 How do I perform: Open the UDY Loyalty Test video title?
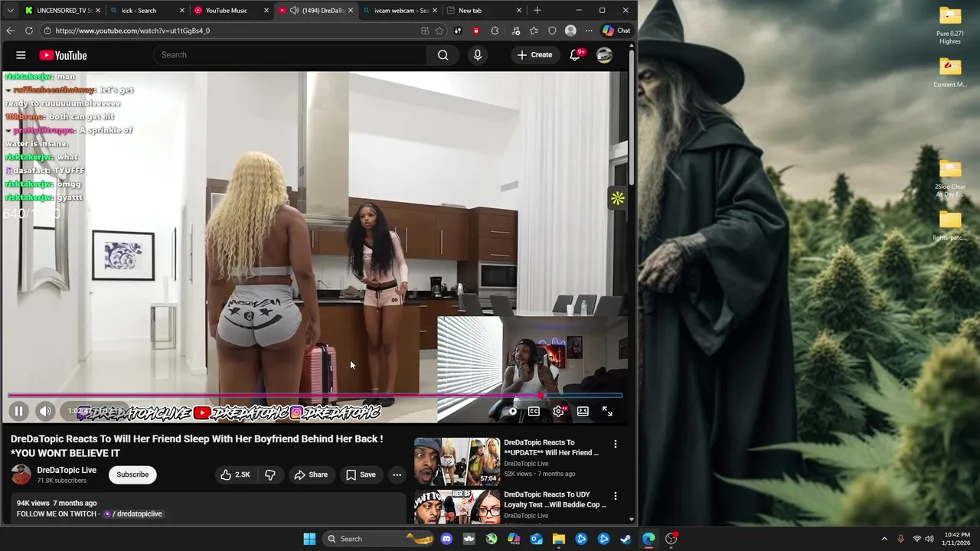coord(555,500)
